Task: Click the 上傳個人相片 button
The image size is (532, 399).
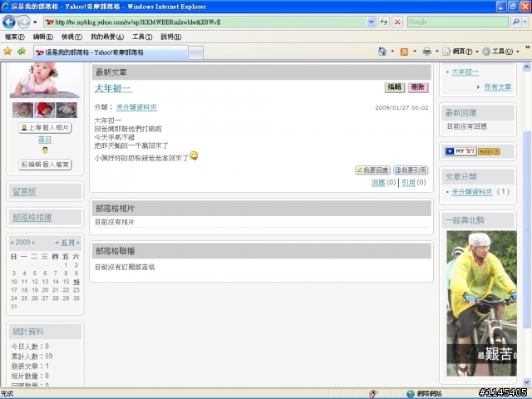Action: tap(45, 128)
